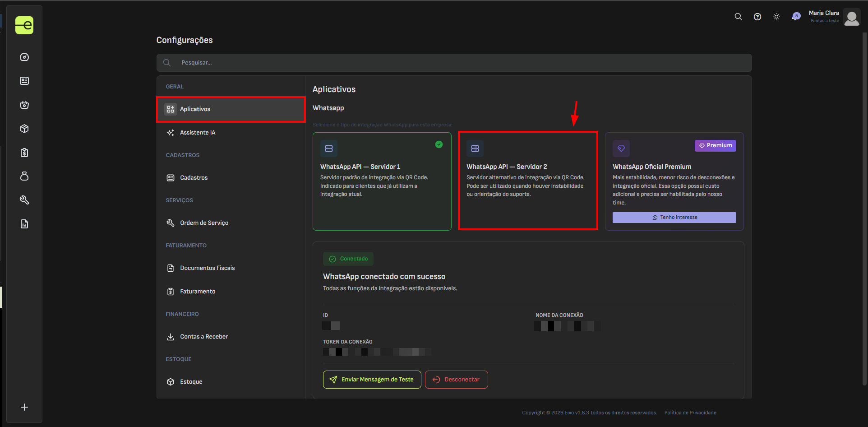
Task: Open Contas a Receber settings item
Action: pyautogui.click(x=231, y=337)
